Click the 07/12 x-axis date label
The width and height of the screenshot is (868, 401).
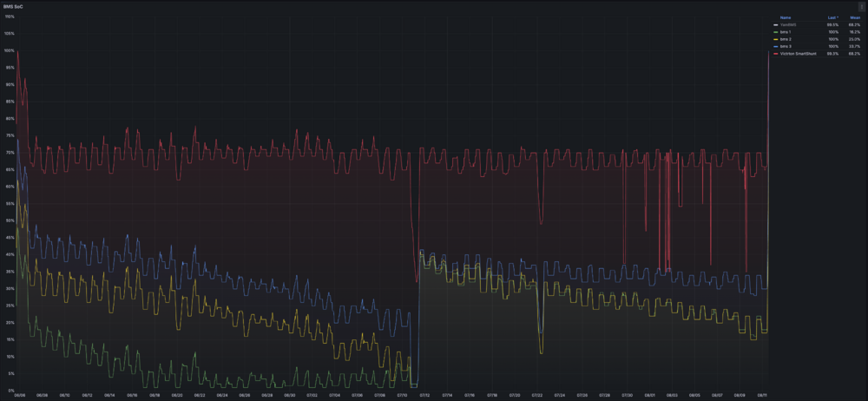pos(424,396)
